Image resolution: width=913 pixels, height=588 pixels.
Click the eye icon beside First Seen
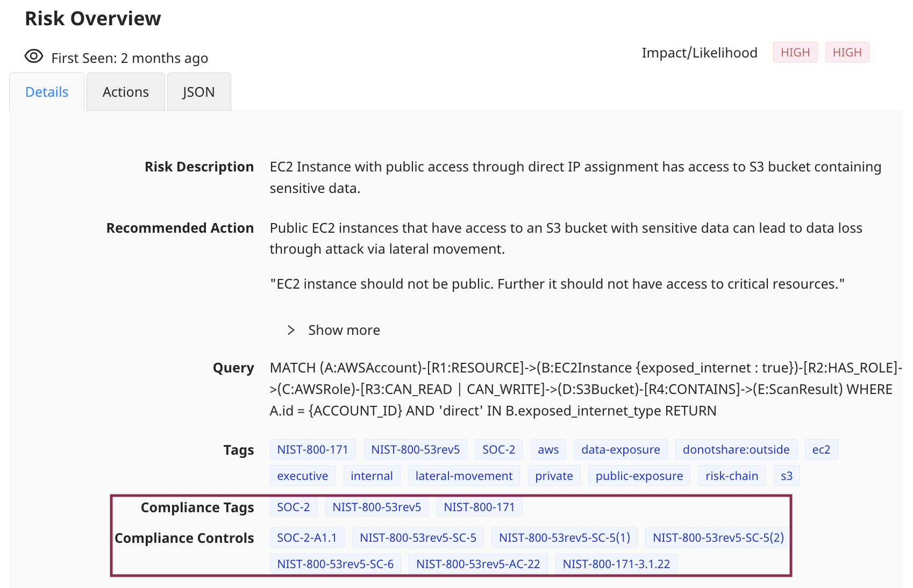[34, 56]
